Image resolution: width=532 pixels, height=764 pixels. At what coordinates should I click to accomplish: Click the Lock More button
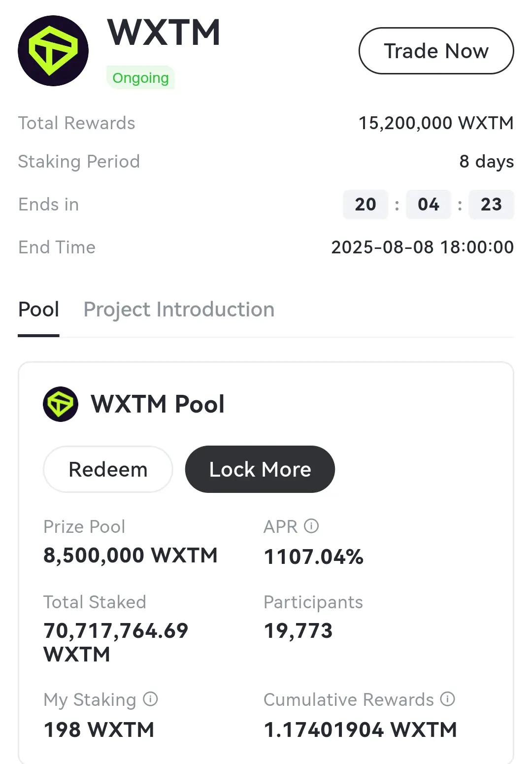coord(260,469)
